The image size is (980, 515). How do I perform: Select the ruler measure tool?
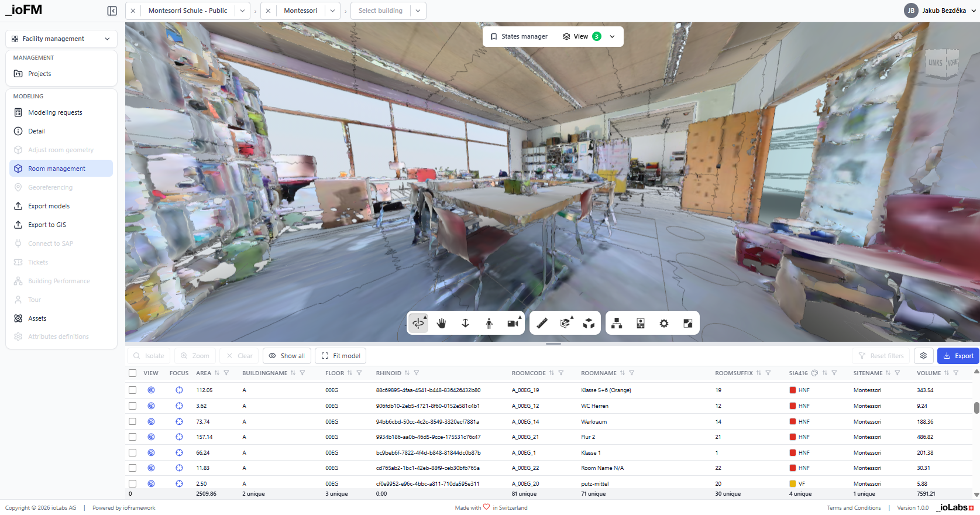[542, 323]
